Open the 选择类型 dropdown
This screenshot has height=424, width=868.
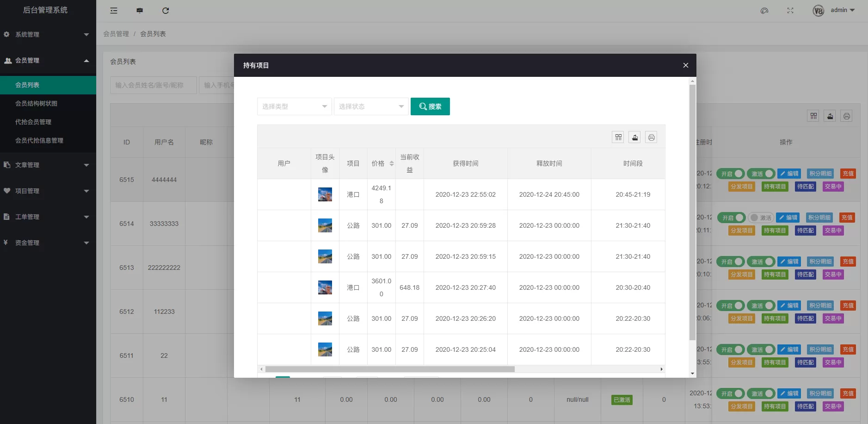[x=294, y=106]
